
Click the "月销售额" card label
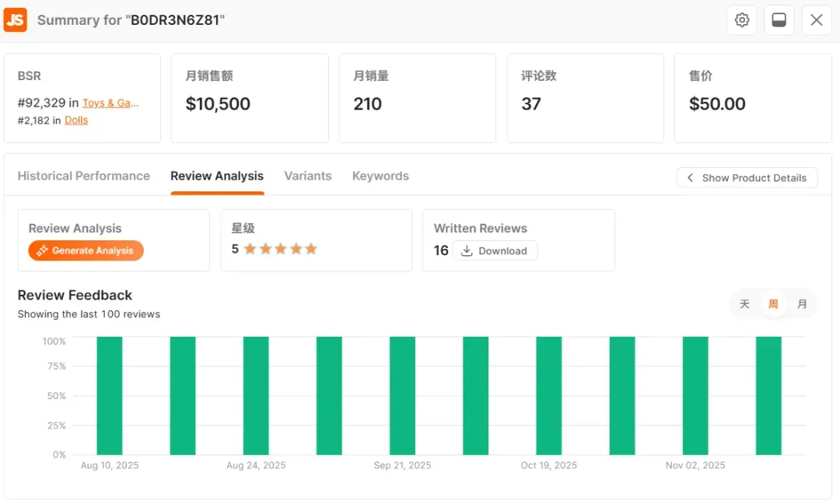click(209, 76)
